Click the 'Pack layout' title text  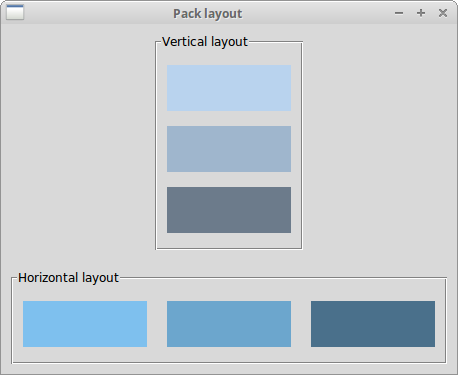(x=208, y=14)
